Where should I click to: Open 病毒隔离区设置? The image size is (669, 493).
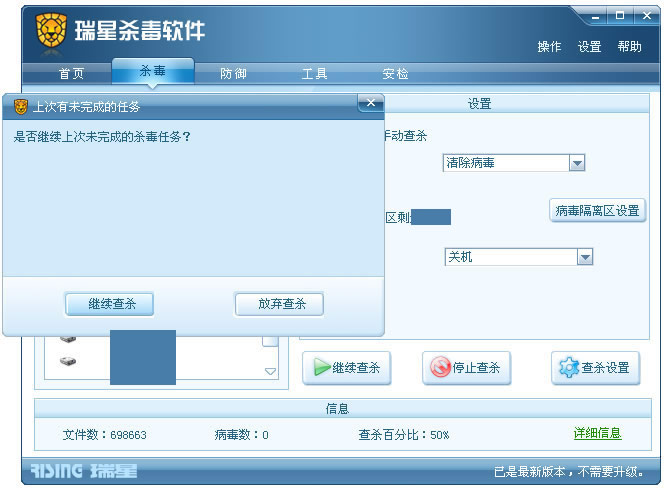coord(597,210)
